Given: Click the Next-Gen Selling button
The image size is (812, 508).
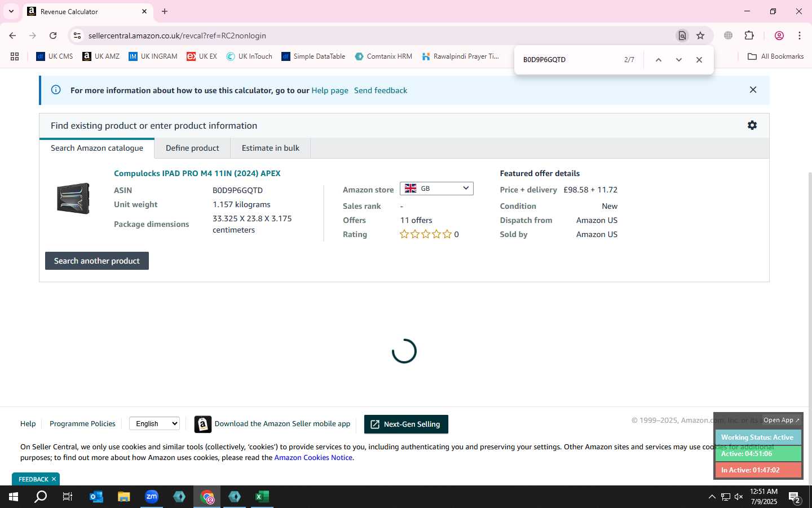Looking at the screenshot, I should (406, 424).
